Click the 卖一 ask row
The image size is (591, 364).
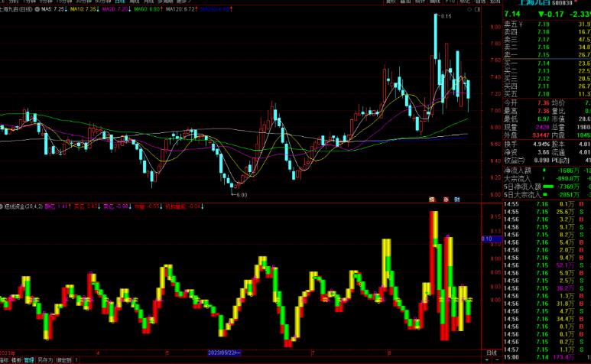tap(547, 55)
